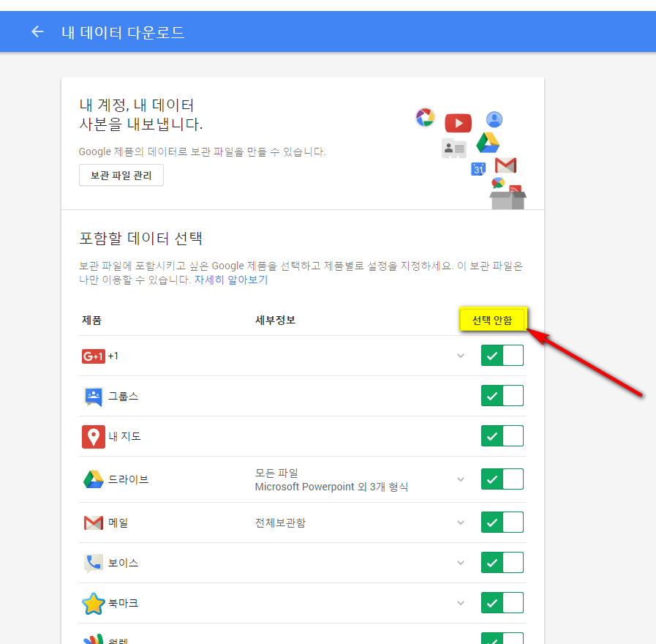Toggle off the 드라이브 data switch
The image size is (656, 644).
click(502, 479)
